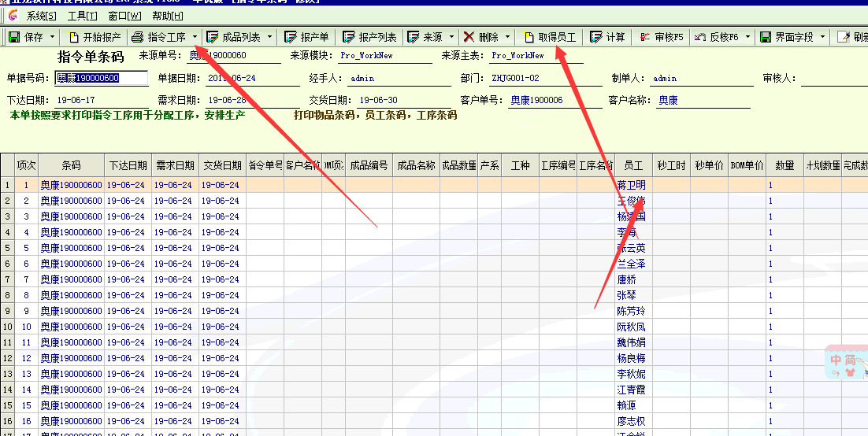Select employee cell 蒋卫明
This screenshot has width=868, height=436.
point(633,185)
